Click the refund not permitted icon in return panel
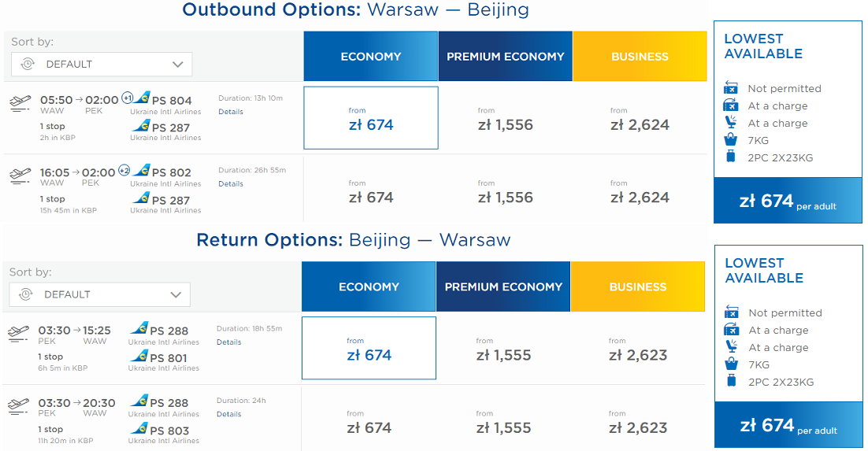This screenshot has height=451, width=868. tap(731, 312)
